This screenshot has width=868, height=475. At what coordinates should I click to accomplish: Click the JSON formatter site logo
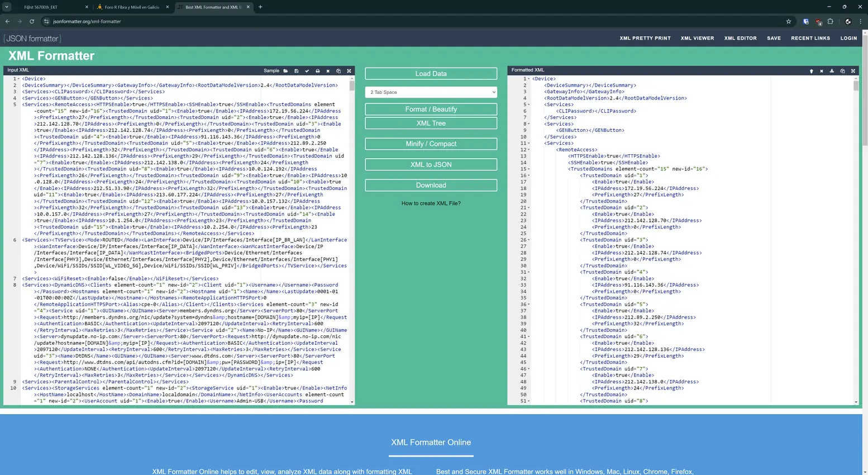click(32, 39)
